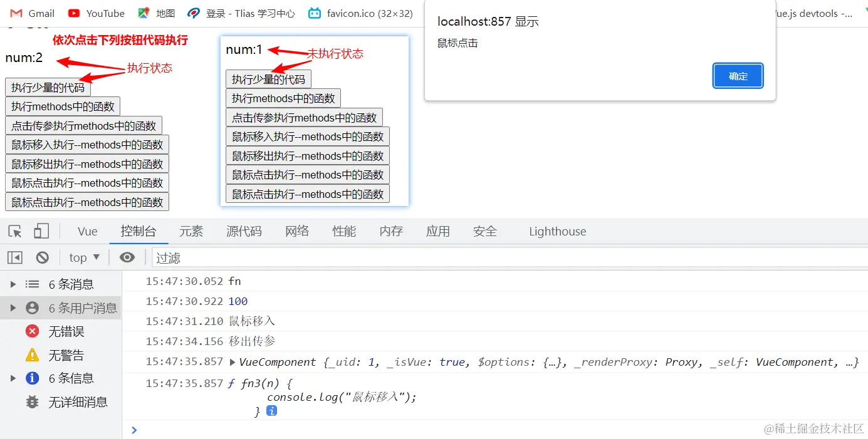Click the blue info badge beside fn3 function

(271, 411)
